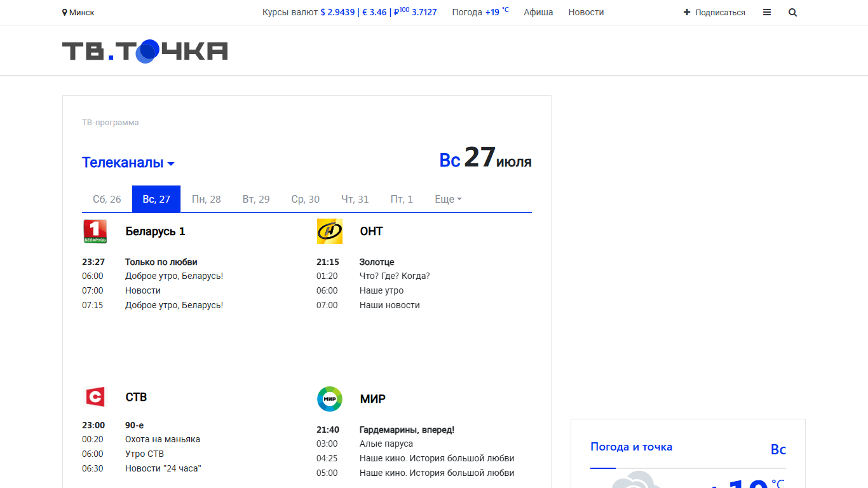Screen dimensions: 868x488
Task: Open the hamburger menu icon
Action: [767, 13]
